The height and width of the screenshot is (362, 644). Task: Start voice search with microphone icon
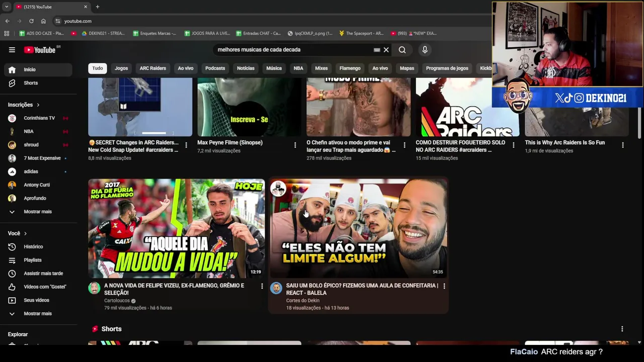pyautogui.click(x=425, y=50)
